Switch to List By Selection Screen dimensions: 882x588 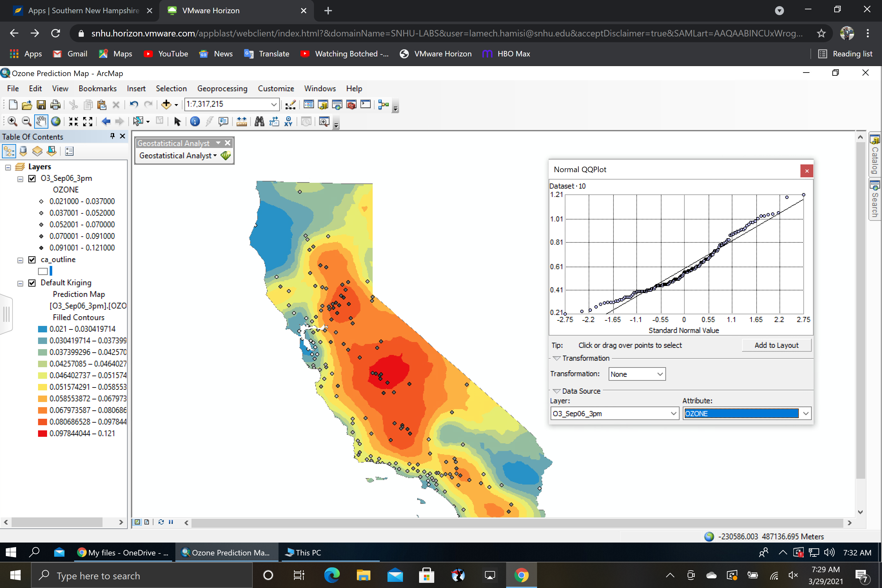point(51,152)
